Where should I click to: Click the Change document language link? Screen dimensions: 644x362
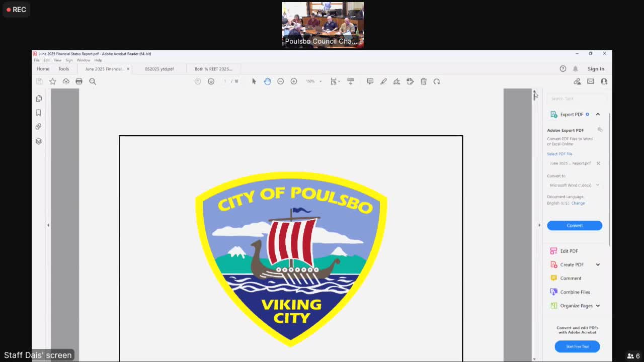click(578, 203)
